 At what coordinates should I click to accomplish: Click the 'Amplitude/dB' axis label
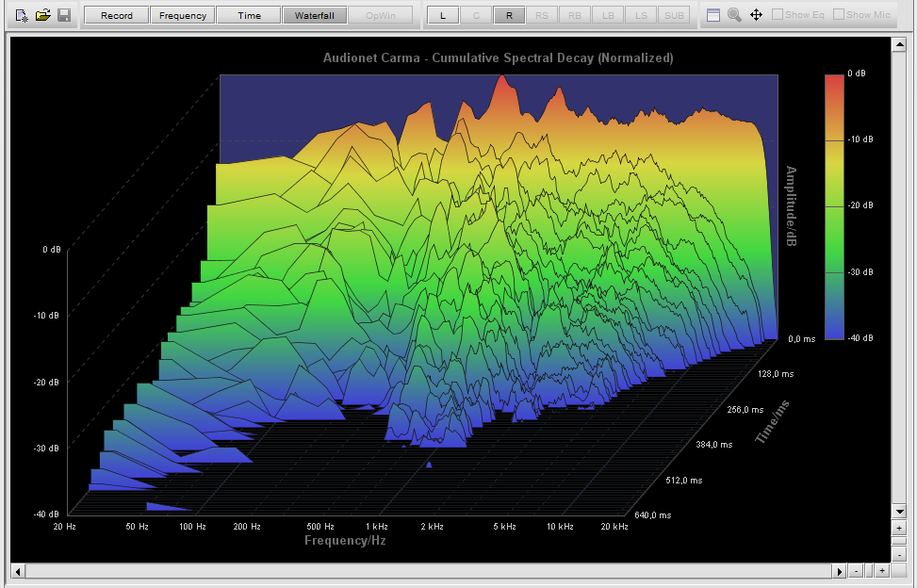[x=791, y=205]
